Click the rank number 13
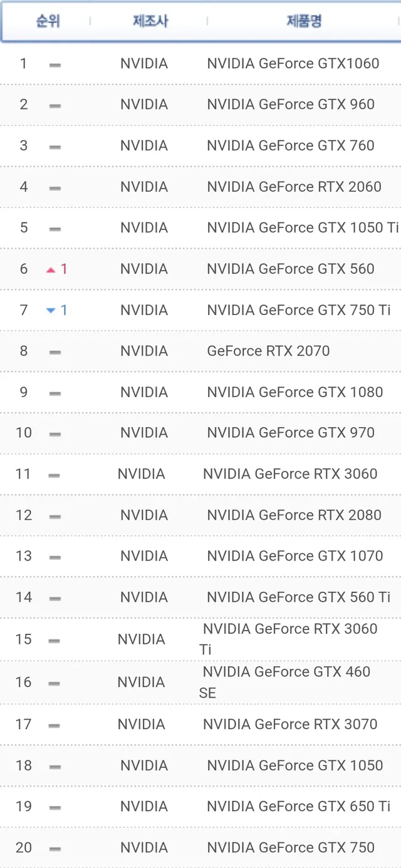The image size is (401, 868). 24,556
